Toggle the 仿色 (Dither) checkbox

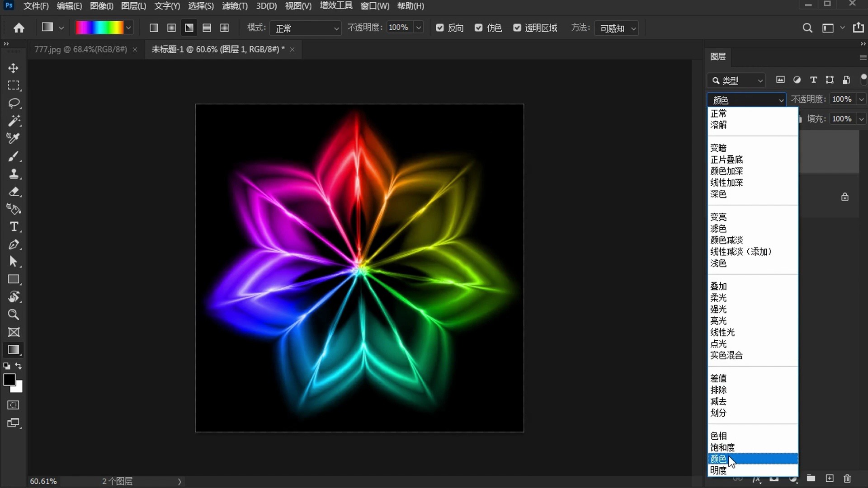(478, 28)
